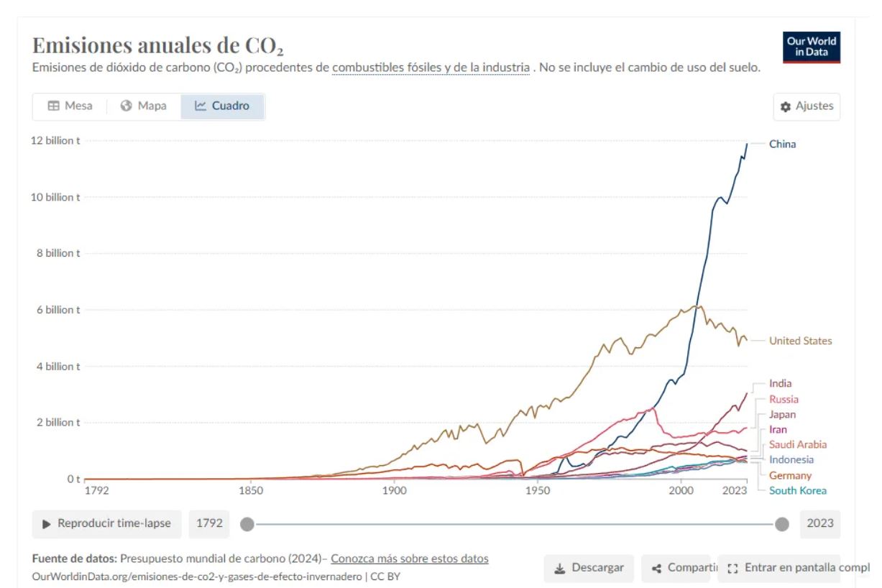
Task: Click the share icon beside Compartir
Action: point(656,569)
